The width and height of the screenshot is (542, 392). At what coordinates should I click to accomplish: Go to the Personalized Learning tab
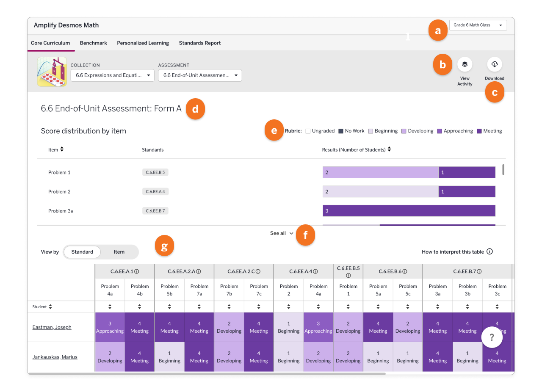click(143, 43)
